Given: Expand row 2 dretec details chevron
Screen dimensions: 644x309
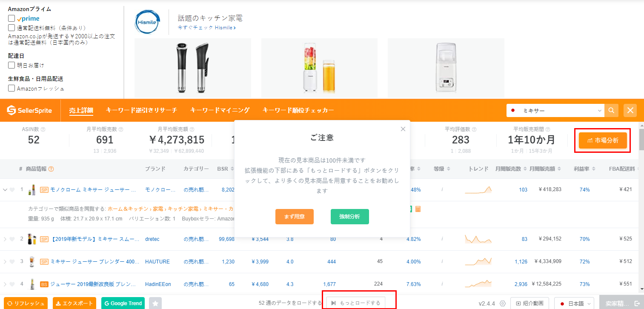Looking at the screenshot, I should coord(5,239).
